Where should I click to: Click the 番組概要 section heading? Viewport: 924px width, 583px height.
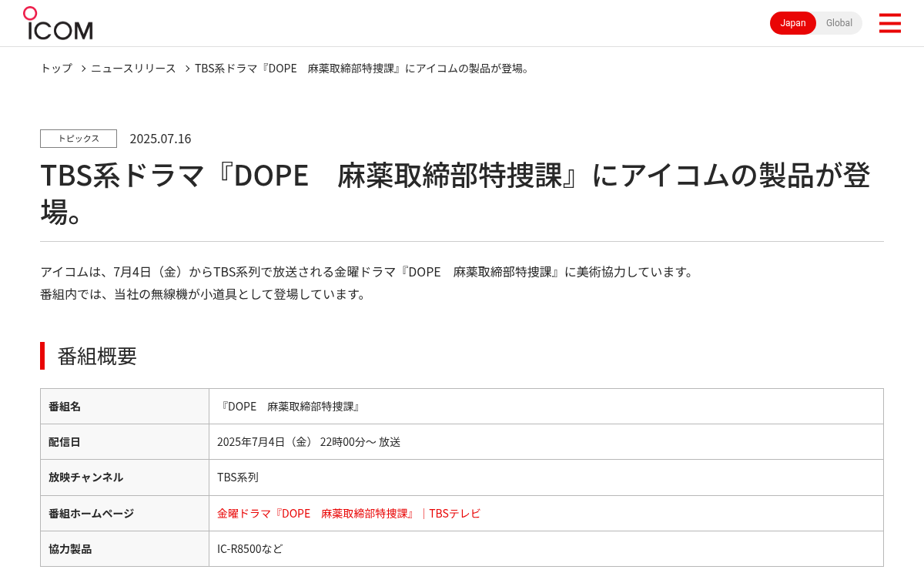(x=97, y=356)
